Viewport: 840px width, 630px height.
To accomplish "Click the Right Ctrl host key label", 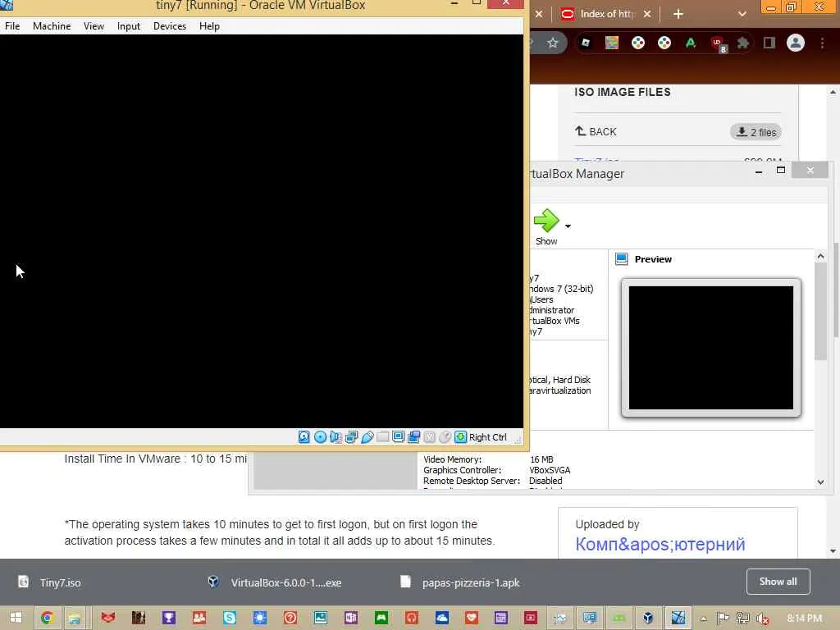I will pos(487,437).
